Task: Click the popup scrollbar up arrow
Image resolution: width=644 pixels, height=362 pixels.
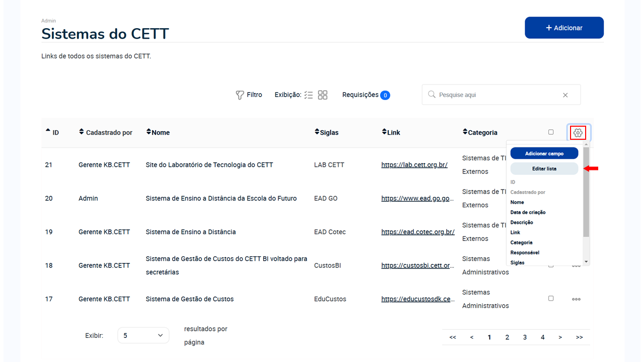Action: 586,144
